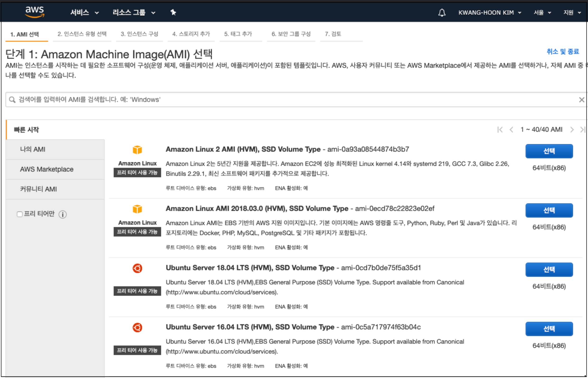
Task: Expand the 서비스 dropdown menu
Action: (84, 13)
